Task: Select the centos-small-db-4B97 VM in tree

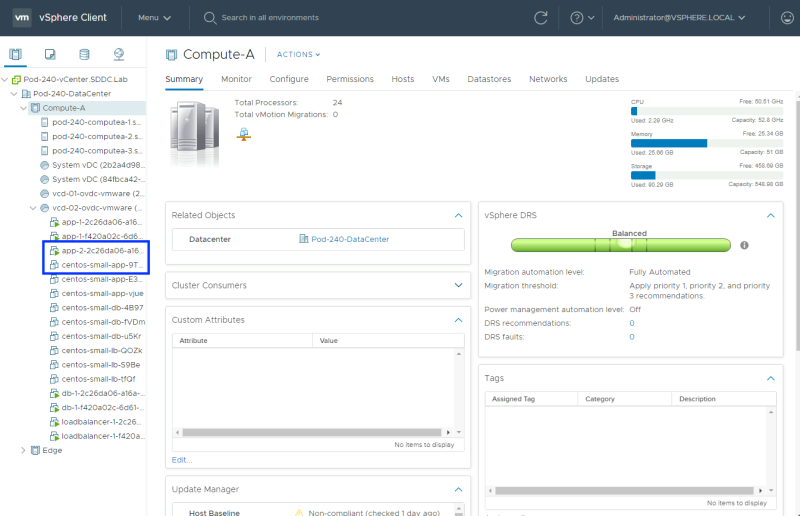Action: [103, 307]
